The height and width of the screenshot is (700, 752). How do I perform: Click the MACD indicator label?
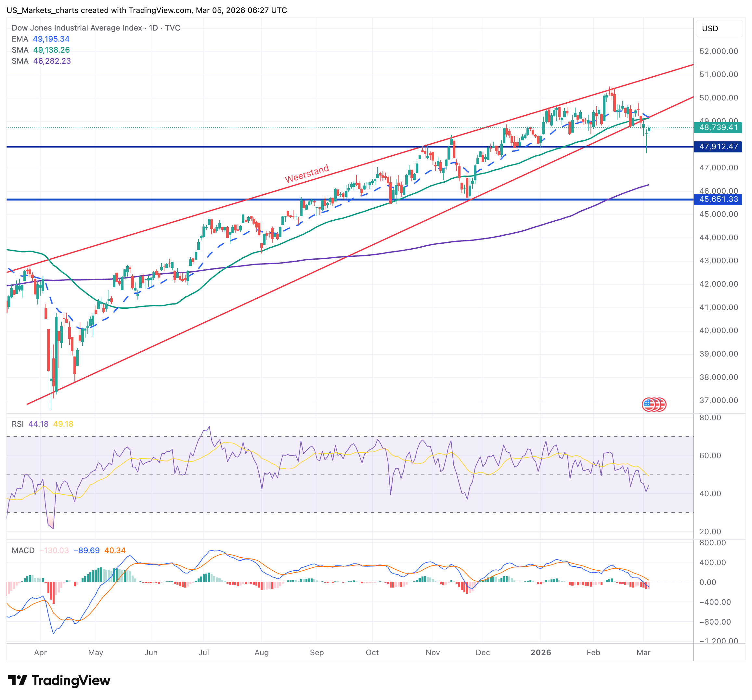click(23, 550)
